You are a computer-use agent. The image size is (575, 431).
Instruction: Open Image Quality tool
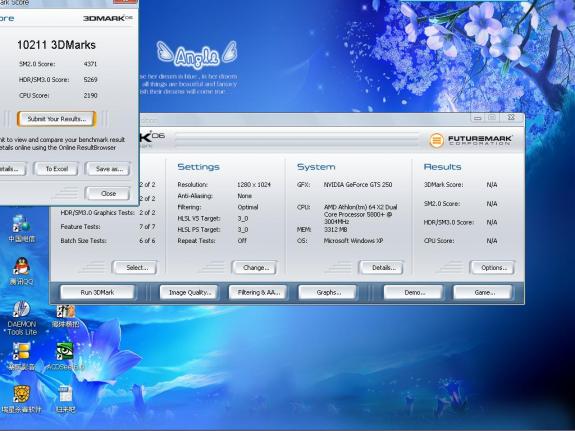pos(189,292)
